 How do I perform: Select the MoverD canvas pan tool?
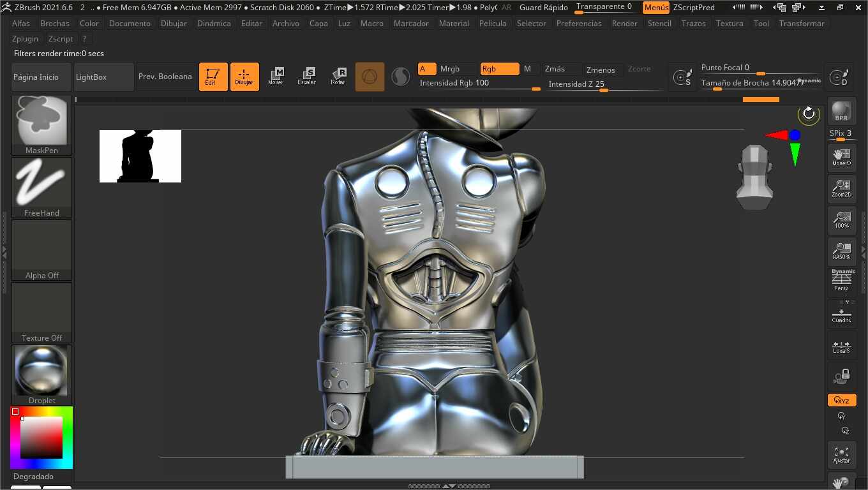coord(842,157)
